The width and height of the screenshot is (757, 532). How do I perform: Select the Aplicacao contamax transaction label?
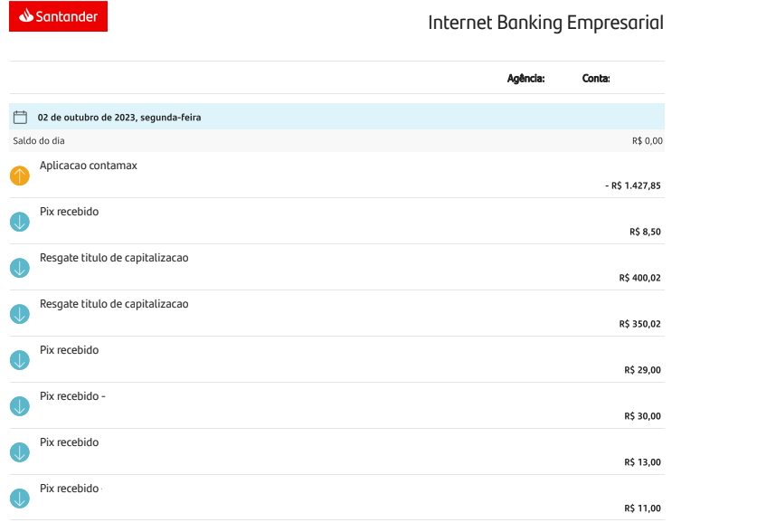click(x=89, y=166)
